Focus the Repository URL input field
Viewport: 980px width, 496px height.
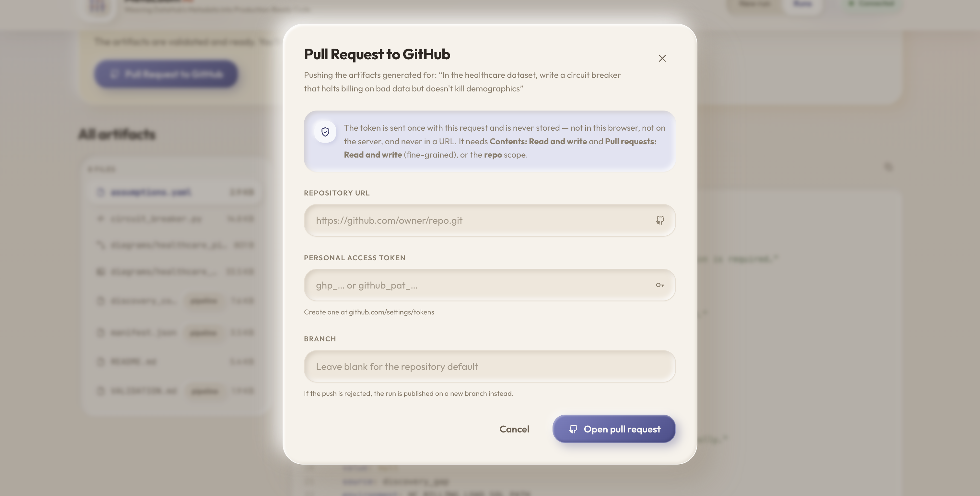[x=490, y=220]
